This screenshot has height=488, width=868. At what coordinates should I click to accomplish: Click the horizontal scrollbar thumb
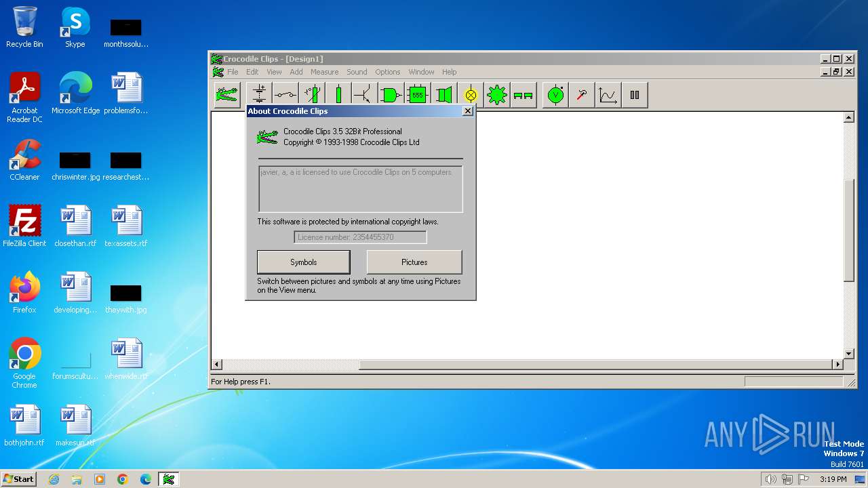click(x=595, y=365)
